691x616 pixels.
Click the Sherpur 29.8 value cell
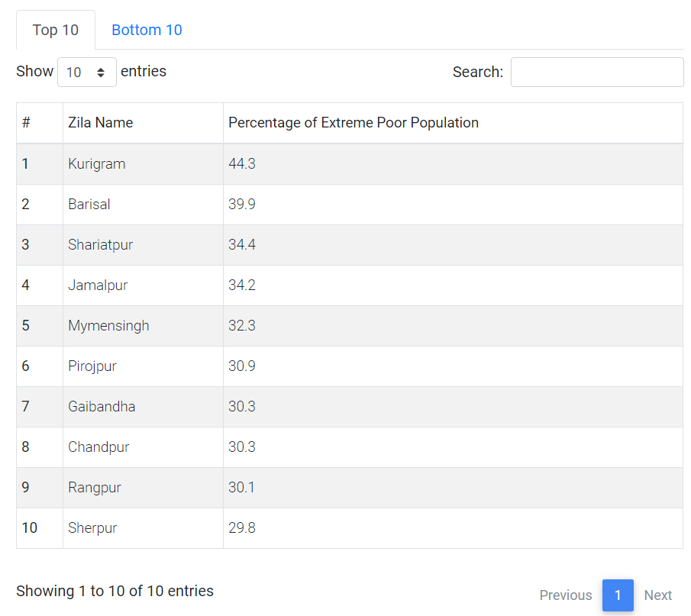tap(453, 528)
